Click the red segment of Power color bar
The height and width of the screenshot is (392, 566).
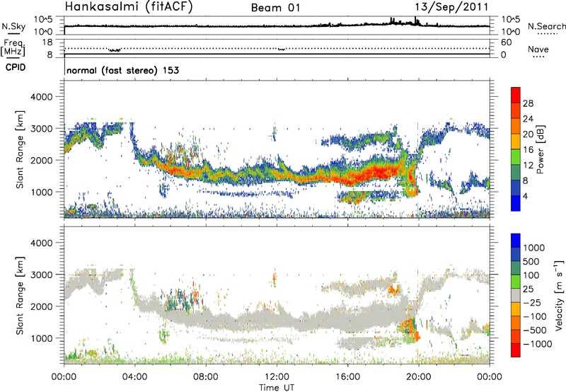(516, 93)
